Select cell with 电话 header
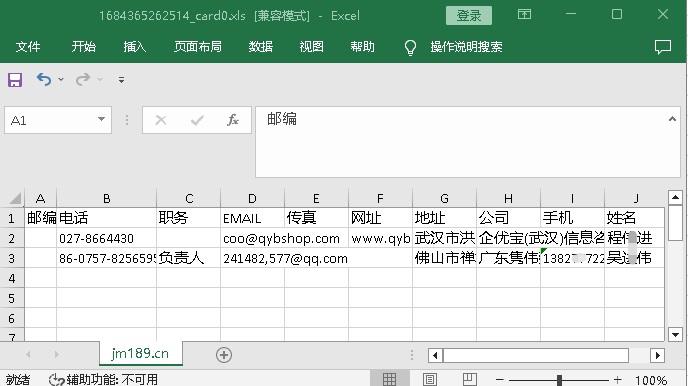 point(107,218)
